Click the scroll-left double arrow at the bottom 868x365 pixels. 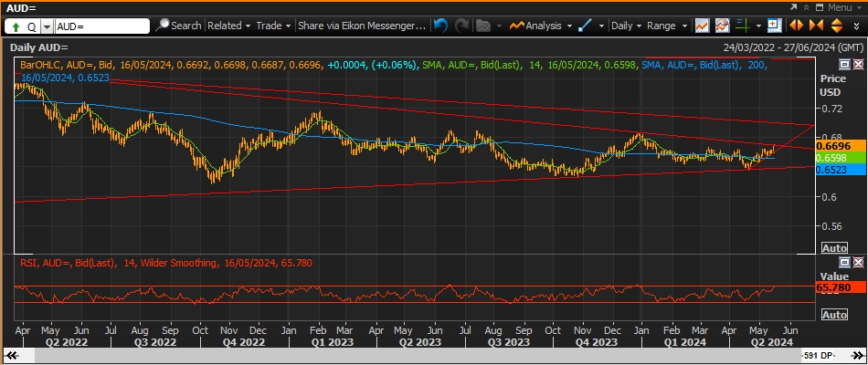click(12, 354)
